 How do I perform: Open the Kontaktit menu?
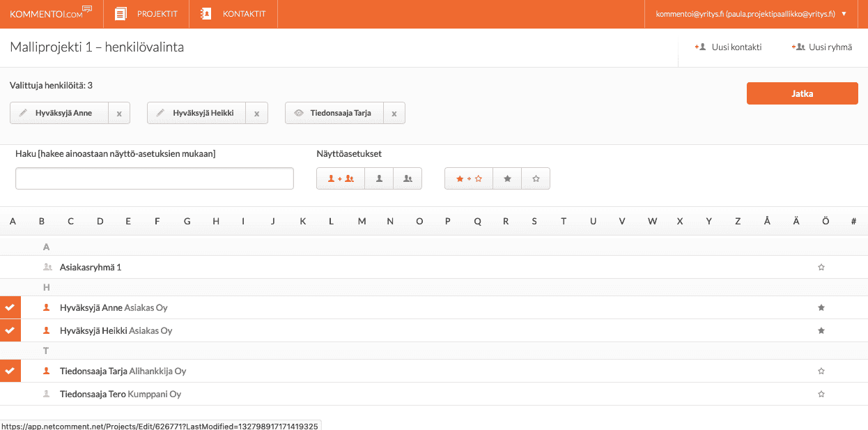tap(233, 14)
